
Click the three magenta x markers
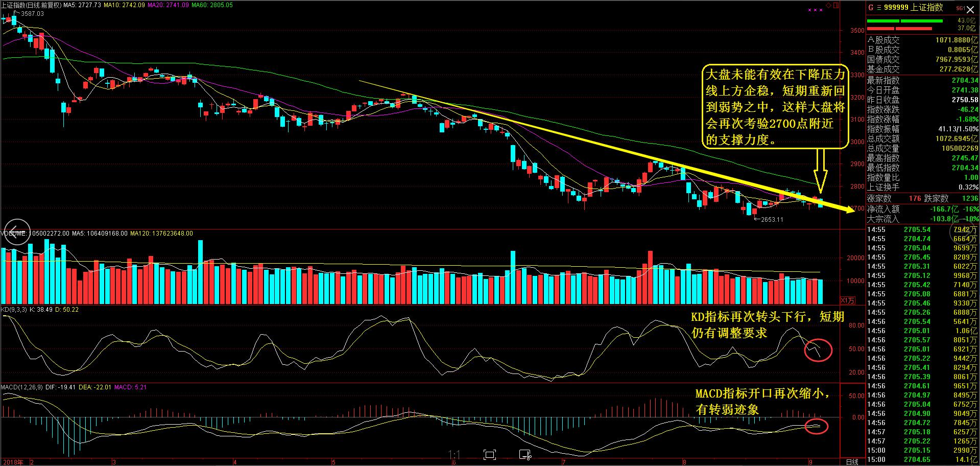[815, 10]
